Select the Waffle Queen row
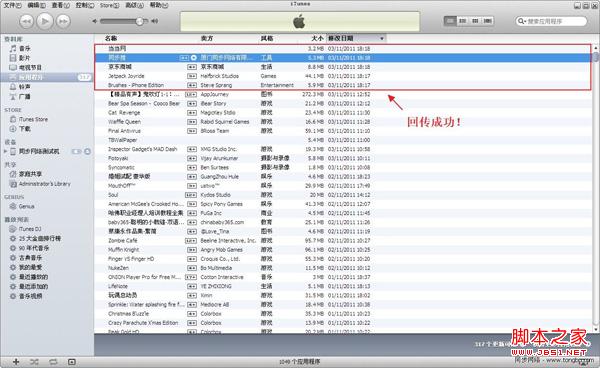This screenshot has height=368, width=600. click(342, 122)
